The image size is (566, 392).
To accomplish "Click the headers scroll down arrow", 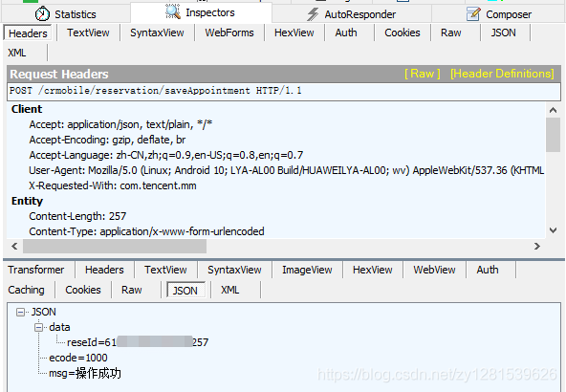I will pyautogui.click(x=553, y=230).
